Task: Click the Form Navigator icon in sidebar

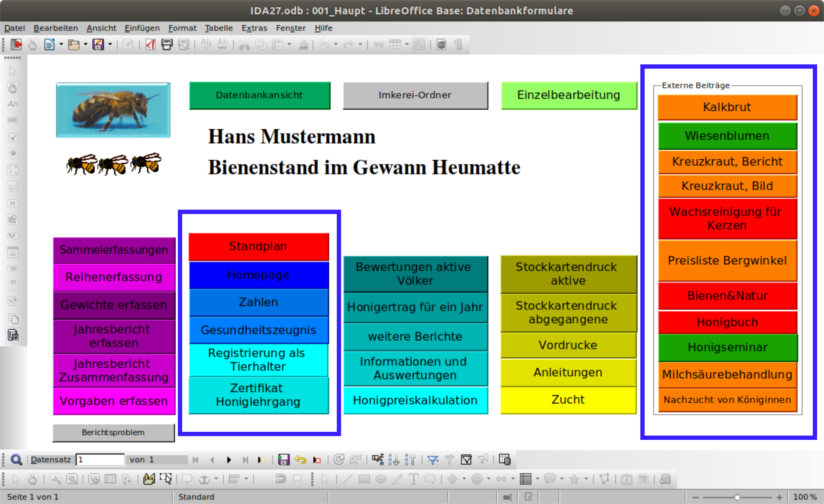Action: (13, 335)
